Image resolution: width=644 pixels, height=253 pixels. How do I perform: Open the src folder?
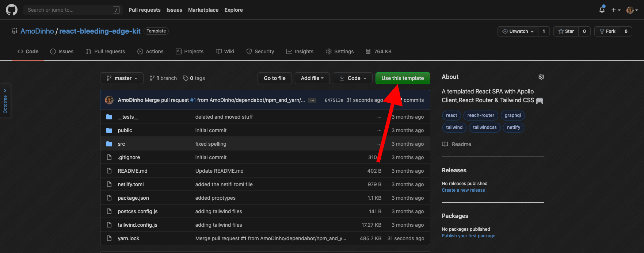click(x=121, y=144)
